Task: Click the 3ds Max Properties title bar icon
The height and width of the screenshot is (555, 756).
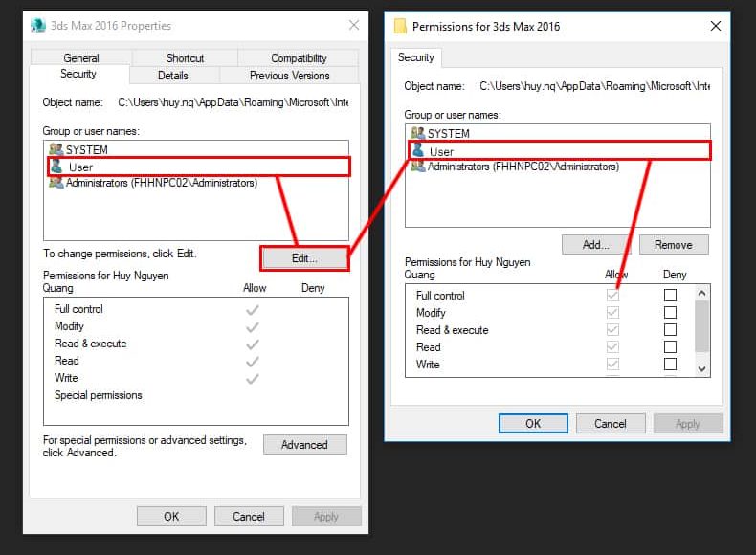Action: click(37, 26)
